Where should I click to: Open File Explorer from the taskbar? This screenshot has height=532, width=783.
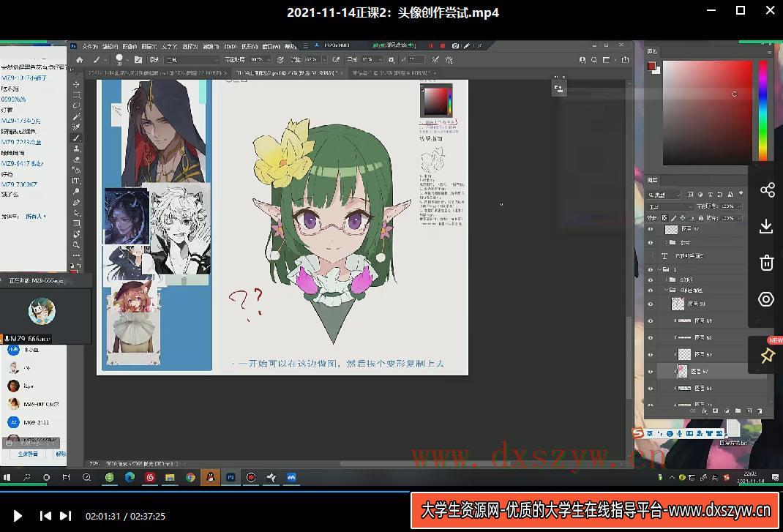[x=170, y=478]
